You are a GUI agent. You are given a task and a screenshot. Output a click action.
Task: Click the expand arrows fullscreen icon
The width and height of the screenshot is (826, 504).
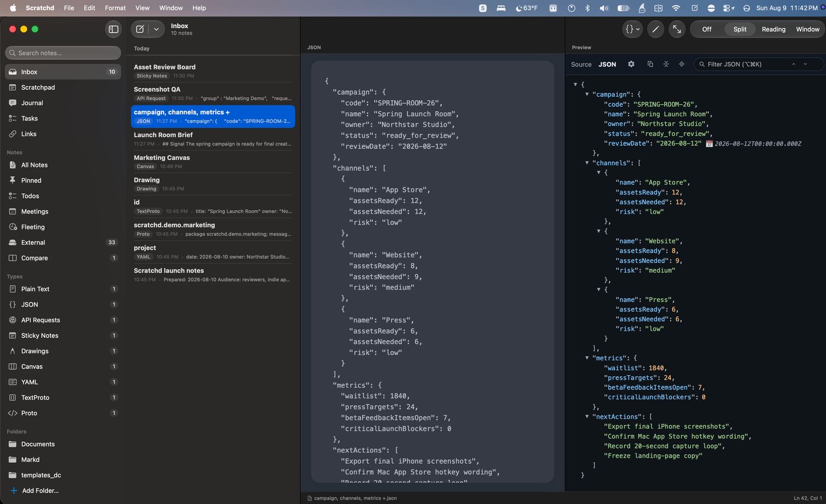677,29
